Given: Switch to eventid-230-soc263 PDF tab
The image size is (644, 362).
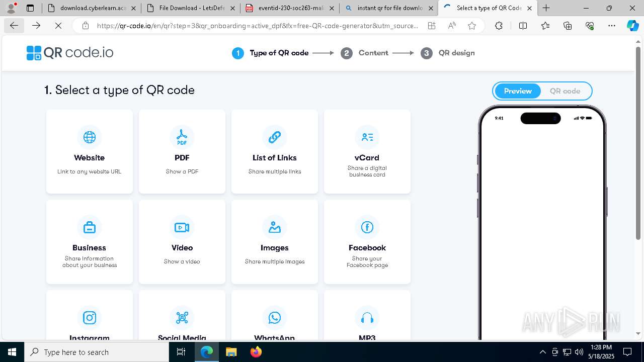Looking at the screenshot, I should coord(289,8).
